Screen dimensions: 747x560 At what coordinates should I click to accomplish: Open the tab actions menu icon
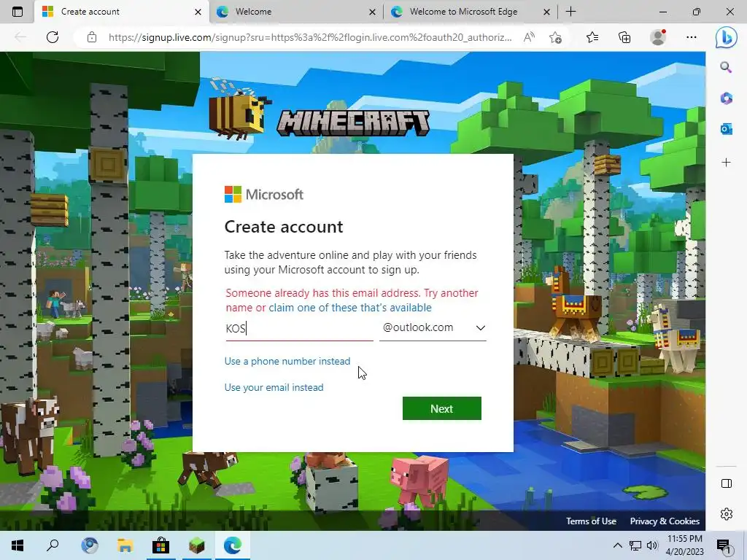[18, 12]
